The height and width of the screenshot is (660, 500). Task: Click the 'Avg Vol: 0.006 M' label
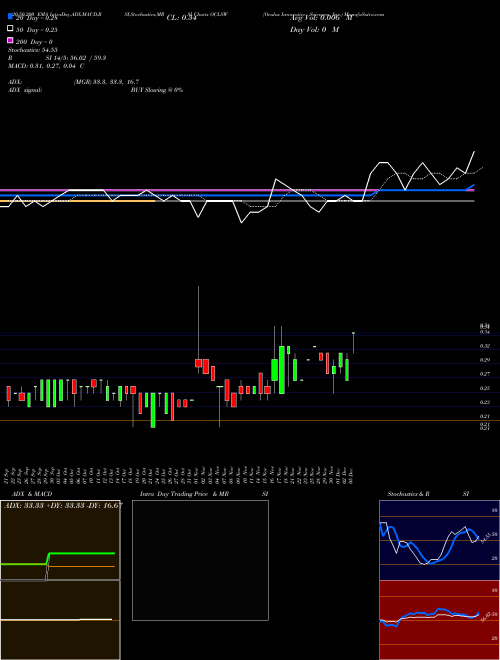pyautogui.click(x=321, y=18)
